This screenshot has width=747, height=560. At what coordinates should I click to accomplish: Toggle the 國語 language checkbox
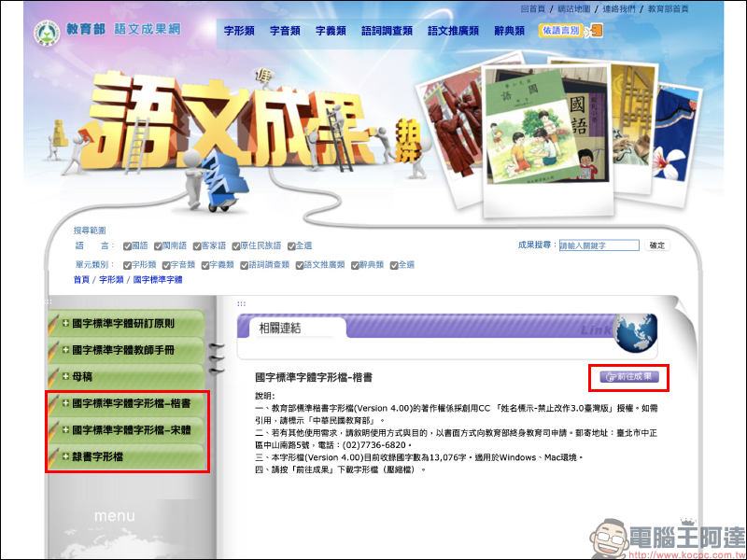pyautogui.click(x=127, y=246)
